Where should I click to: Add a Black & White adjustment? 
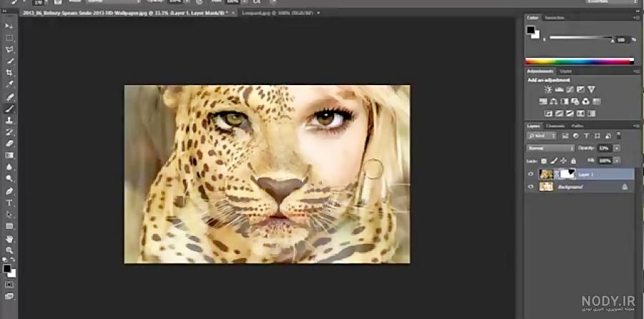click(x=565, y=102)
